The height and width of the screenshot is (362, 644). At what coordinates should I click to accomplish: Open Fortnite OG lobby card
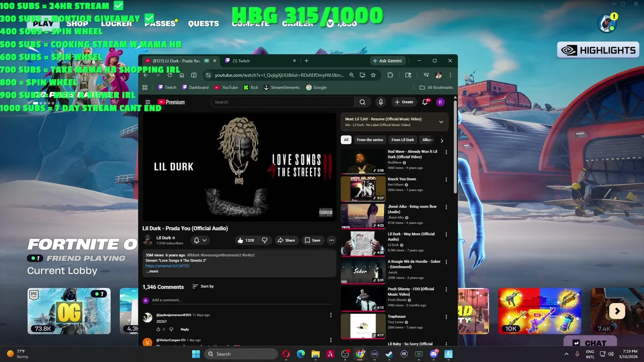69,311
